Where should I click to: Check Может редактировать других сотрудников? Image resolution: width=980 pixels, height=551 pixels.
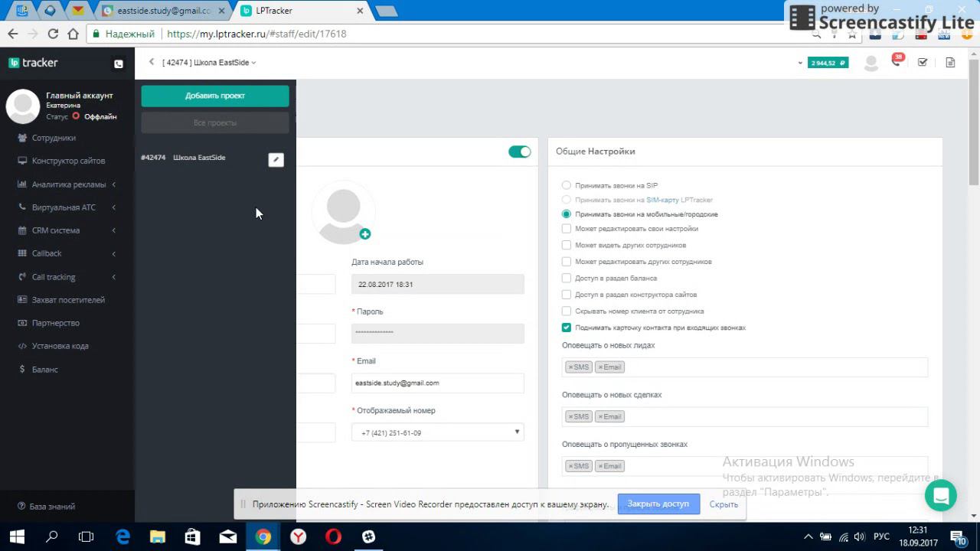(567, 262)
